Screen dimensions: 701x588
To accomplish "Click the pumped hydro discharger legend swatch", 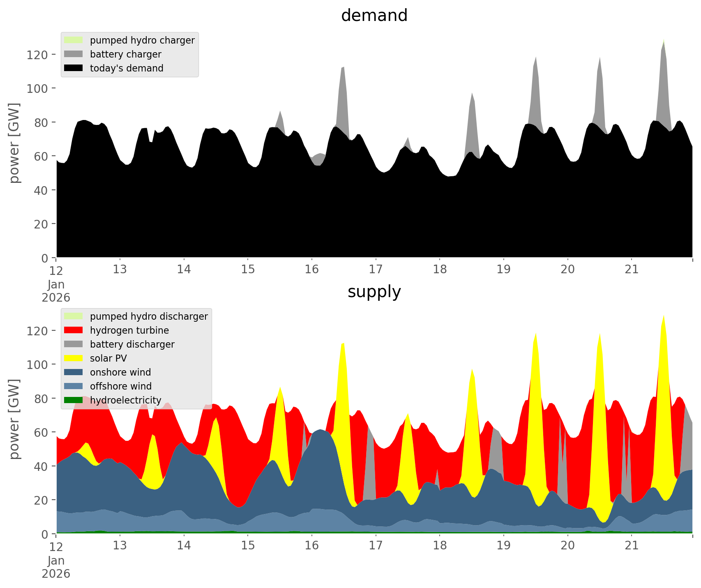I will point(74,316).
